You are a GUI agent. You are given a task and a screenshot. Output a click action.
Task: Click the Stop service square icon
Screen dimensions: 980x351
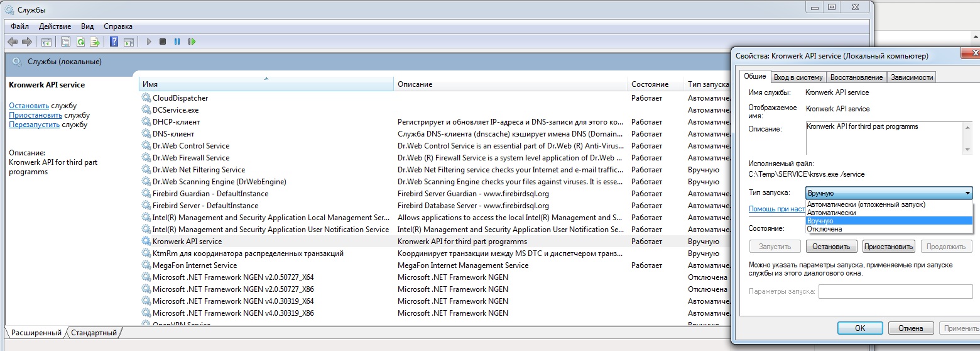click(x=163, y=42)
